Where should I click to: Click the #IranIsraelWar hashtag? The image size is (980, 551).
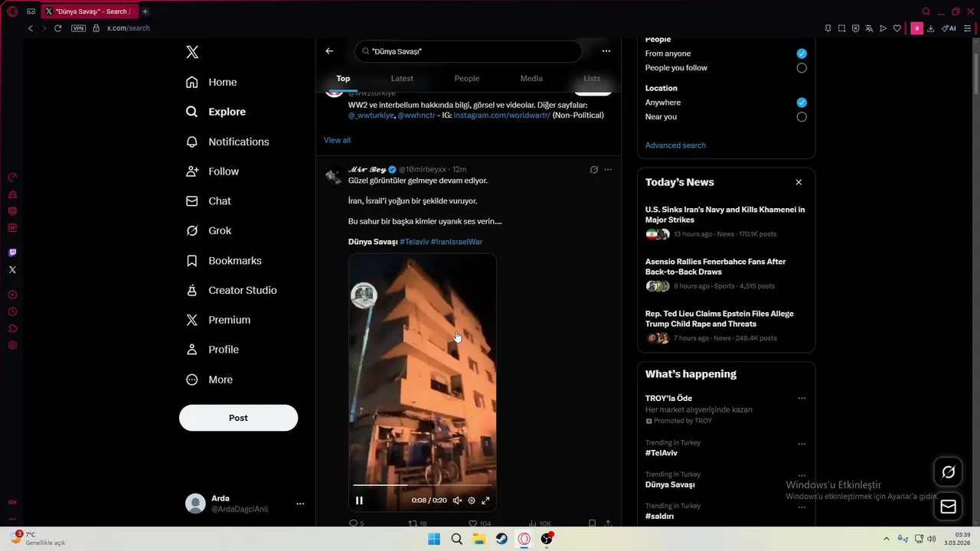[456, 242]
